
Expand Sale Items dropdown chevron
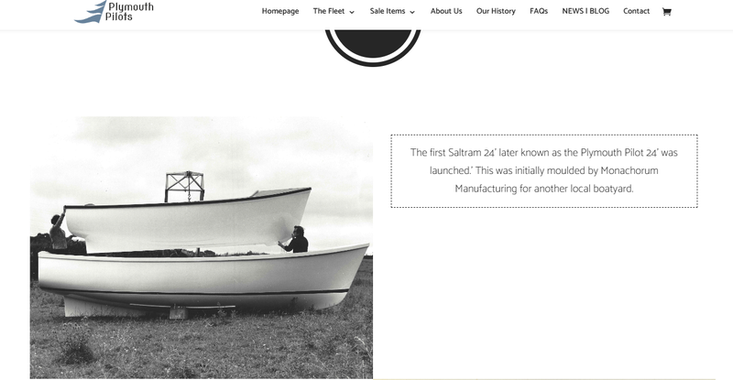412,12
